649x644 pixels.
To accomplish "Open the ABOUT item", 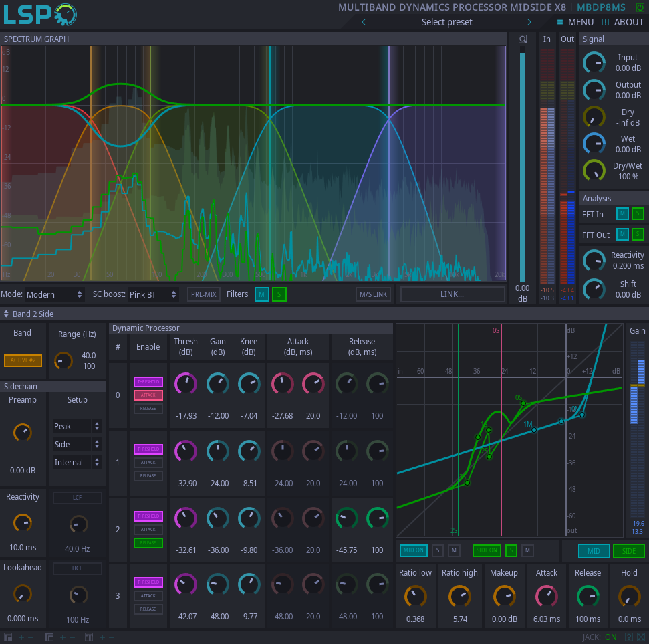I will click(623, 22).
